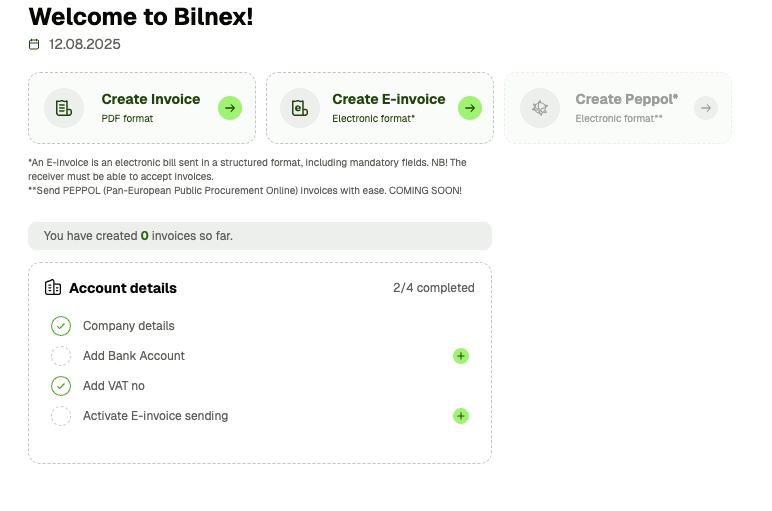Click the E-invoice document icon
Image resolution: width=772 pixels, height=511 pixels.
point(300,108)
